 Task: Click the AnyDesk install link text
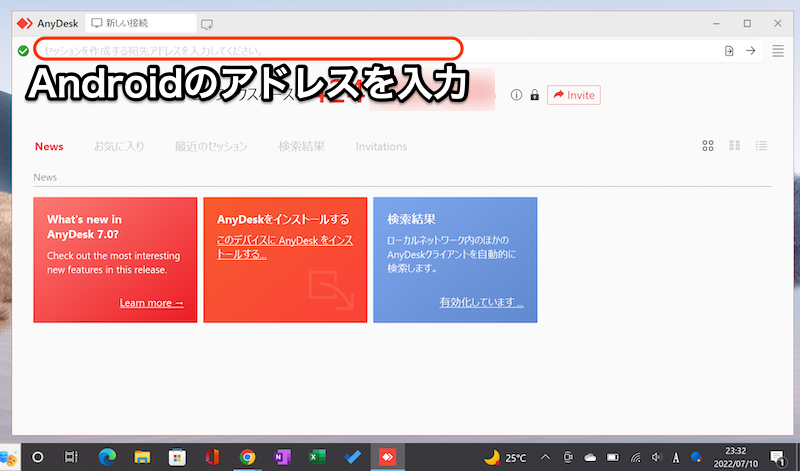click(x=284, y=247)
